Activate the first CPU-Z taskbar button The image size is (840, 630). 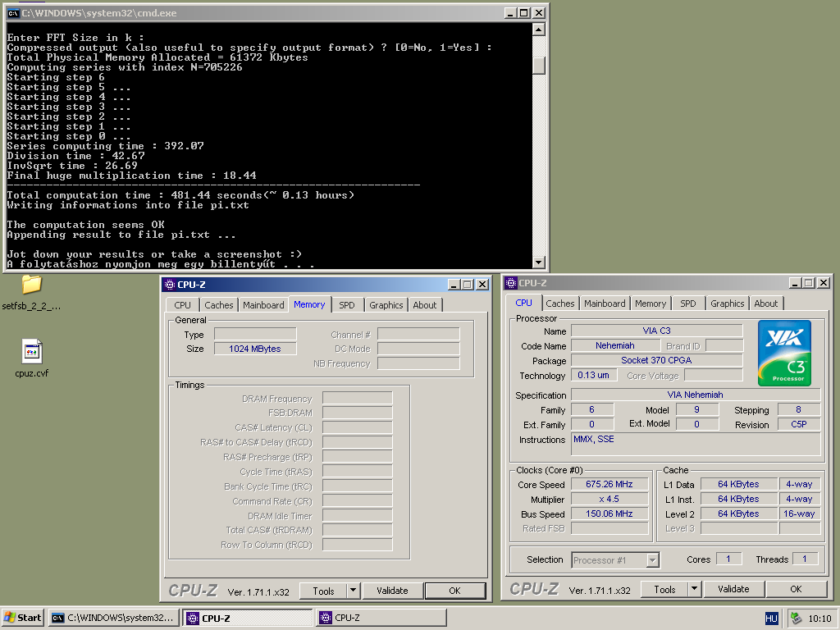(x=248, y=618)
